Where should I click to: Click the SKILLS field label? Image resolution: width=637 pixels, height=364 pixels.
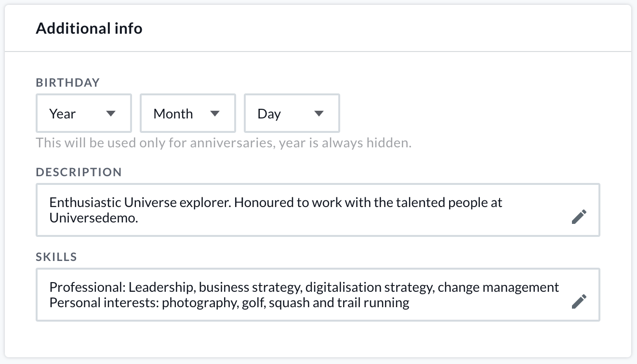(56, 257)
